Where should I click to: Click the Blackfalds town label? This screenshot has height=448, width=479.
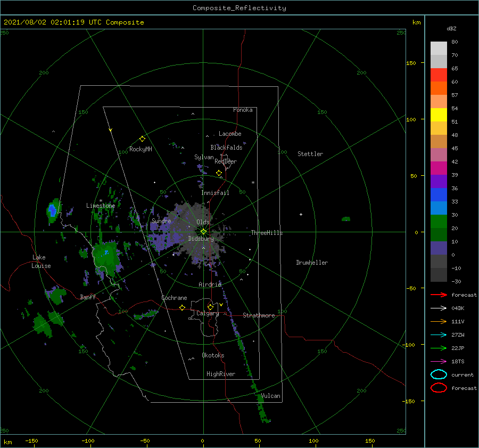226,148
